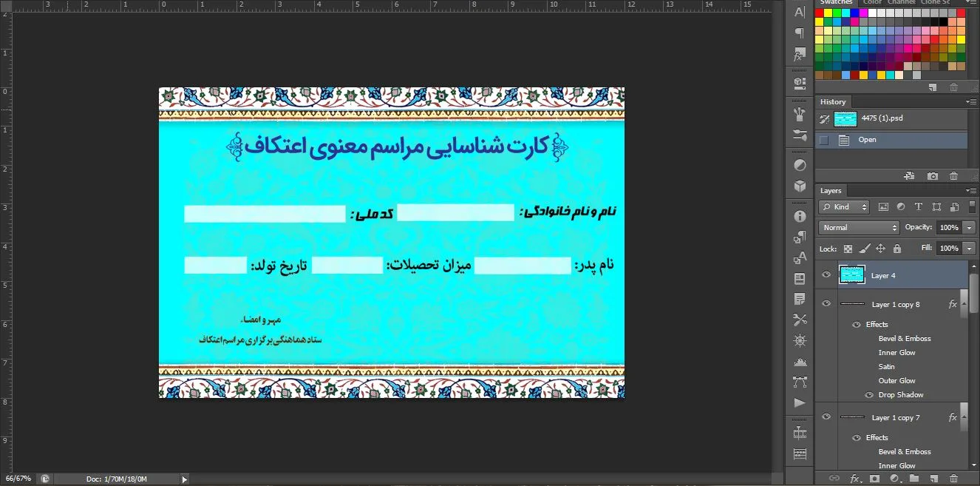Delete layer trash icon in Layers panel
Image resolution: width=980 pixels, height=486 pixels.
pos(953,479)
